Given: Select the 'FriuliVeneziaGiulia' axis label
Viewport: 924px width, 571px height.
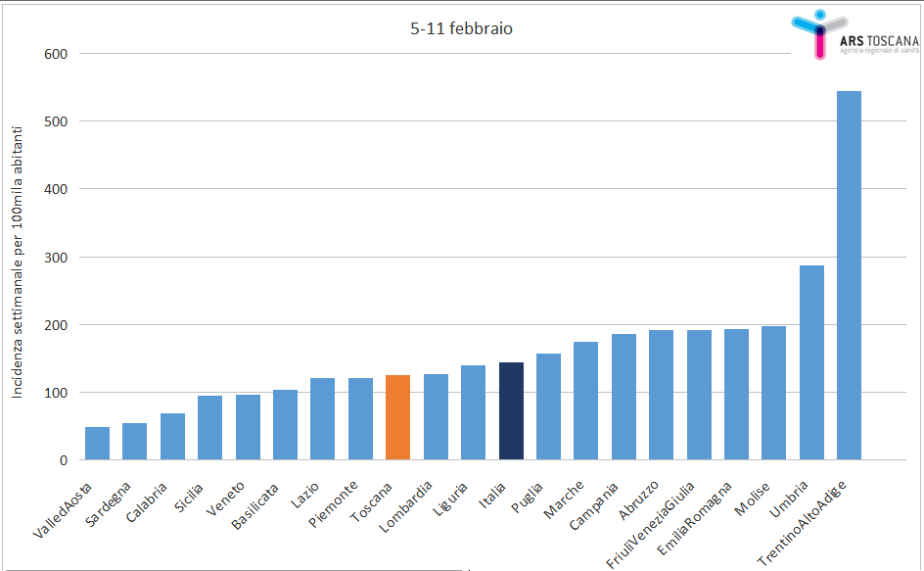Looking at the screenshot, I should pos(651,525).
